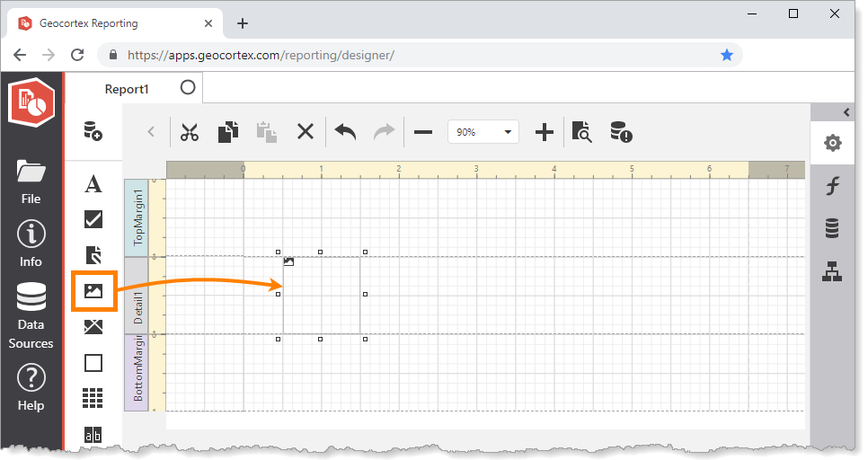Select the Rich Text tool
This screenshot has height=460, width=868.
click(x=93, y=255)
